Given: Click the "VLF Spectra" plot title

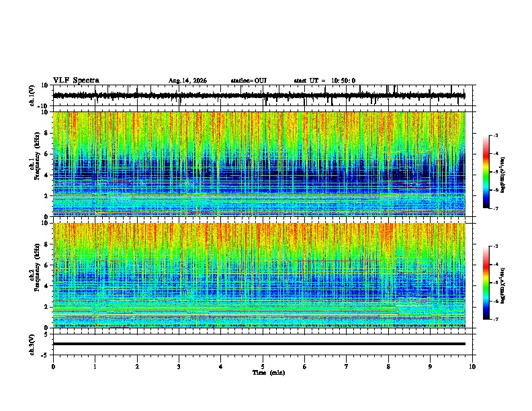Looking at the screenshot, I should pyautogui.click(x=77, y=81).
